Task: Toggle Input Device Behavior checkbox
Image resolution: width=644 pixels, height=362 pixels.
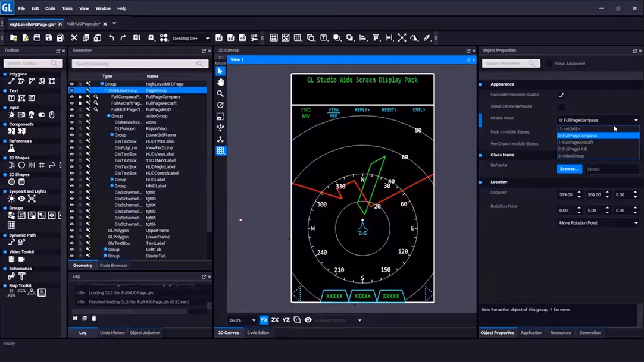Action: (x=561, y=107)
